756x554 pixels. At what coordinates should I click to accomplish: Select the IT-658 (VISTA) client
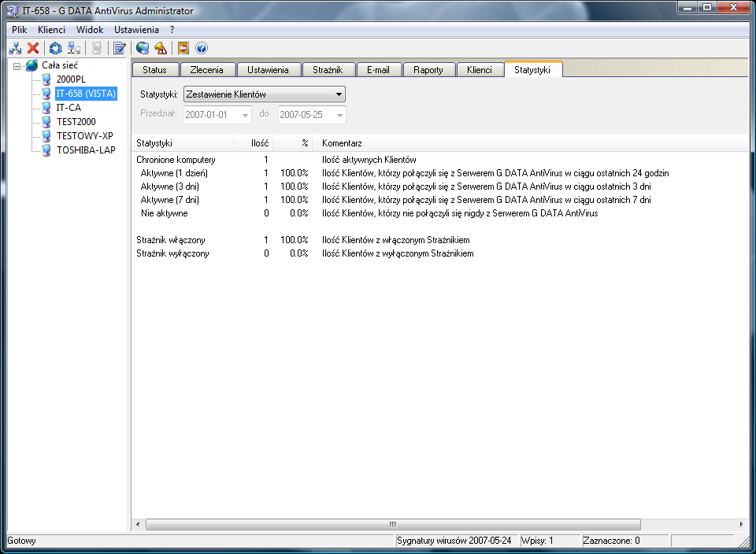click(87, 94)
